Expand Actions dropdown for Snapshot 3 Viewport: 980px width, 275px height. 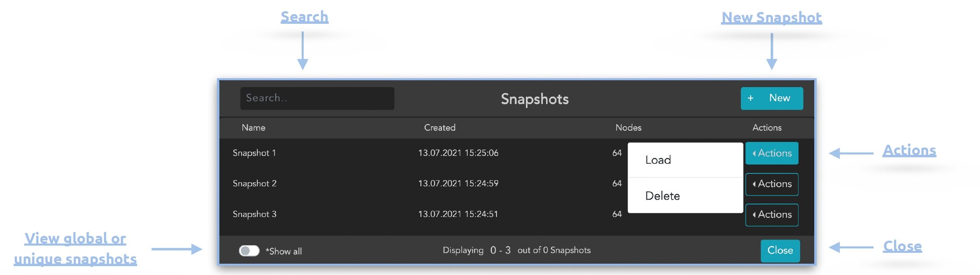[x=772, y=215]
